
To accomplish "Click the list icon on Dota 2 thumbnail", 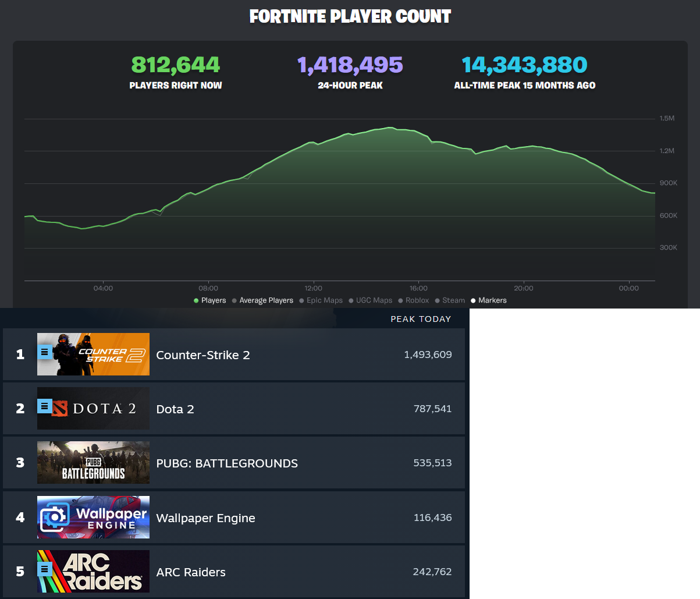I will click(x=45, y=406).
